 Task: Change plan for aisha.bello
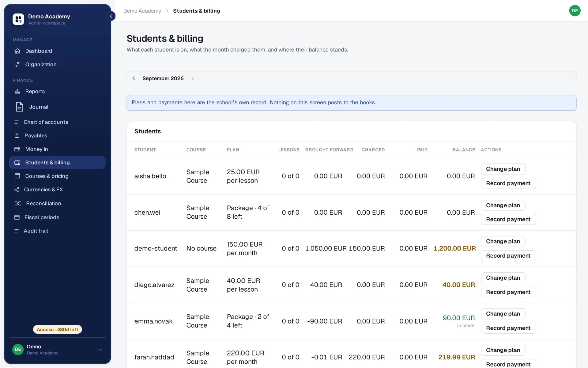(503, 169)
